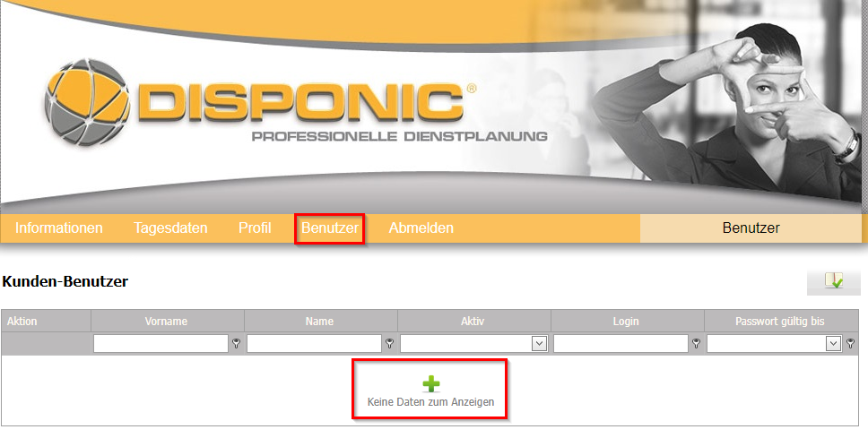Go to the Tagesdaten menu item
The width and height of the screenshot is (868, 438).
coord(170,228)
